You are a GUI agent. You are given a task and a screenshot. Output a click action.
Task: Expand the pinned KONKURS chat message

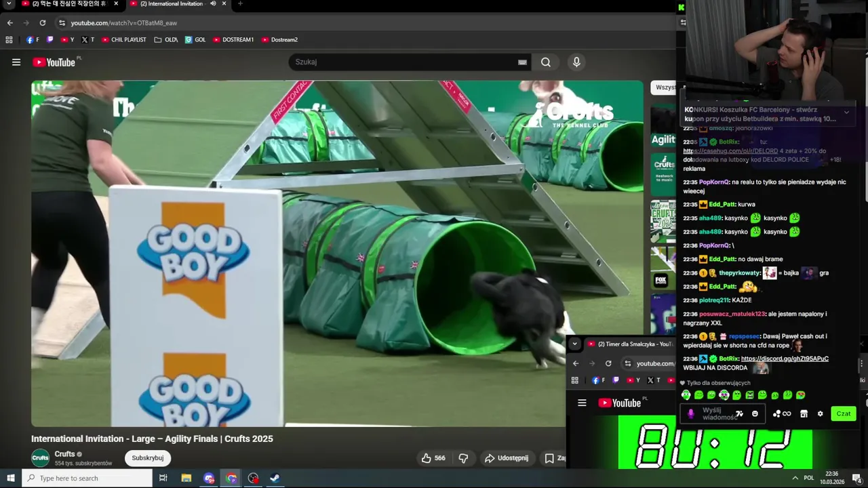(x=846, y=113)
